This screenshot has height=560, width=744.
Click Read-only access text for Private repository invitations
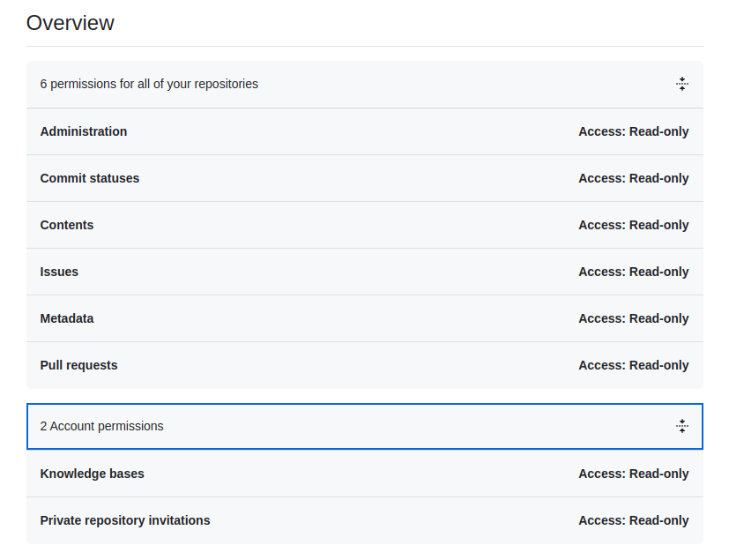pos(633,520)
